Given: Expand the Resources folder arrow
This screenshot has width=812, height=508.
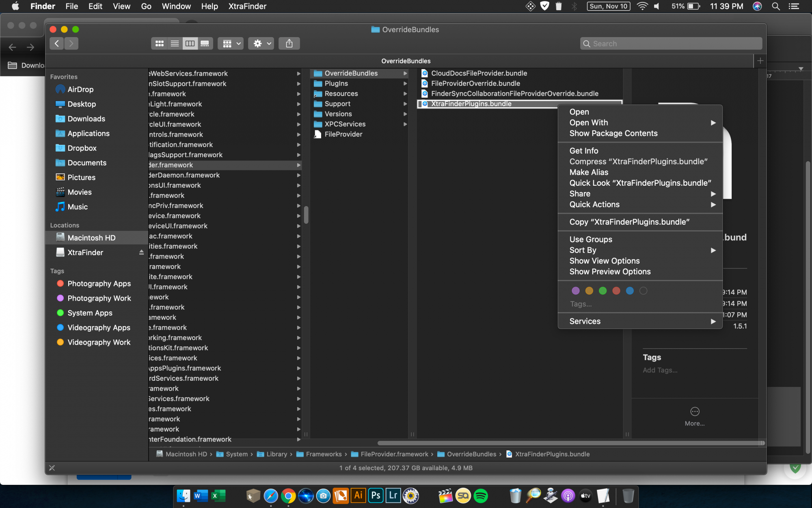Looking at the screenshot, I should (408, 93).
